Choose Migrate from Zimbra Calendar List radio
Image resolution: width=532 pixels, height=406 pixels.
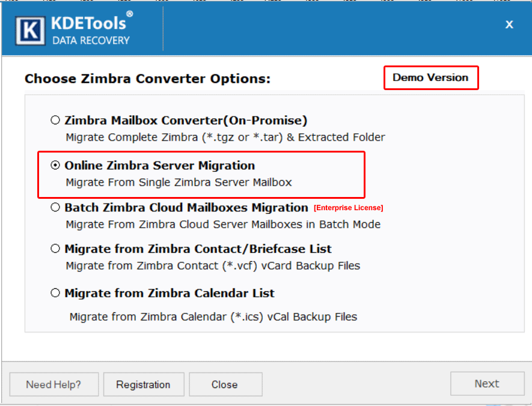[55, 293]
